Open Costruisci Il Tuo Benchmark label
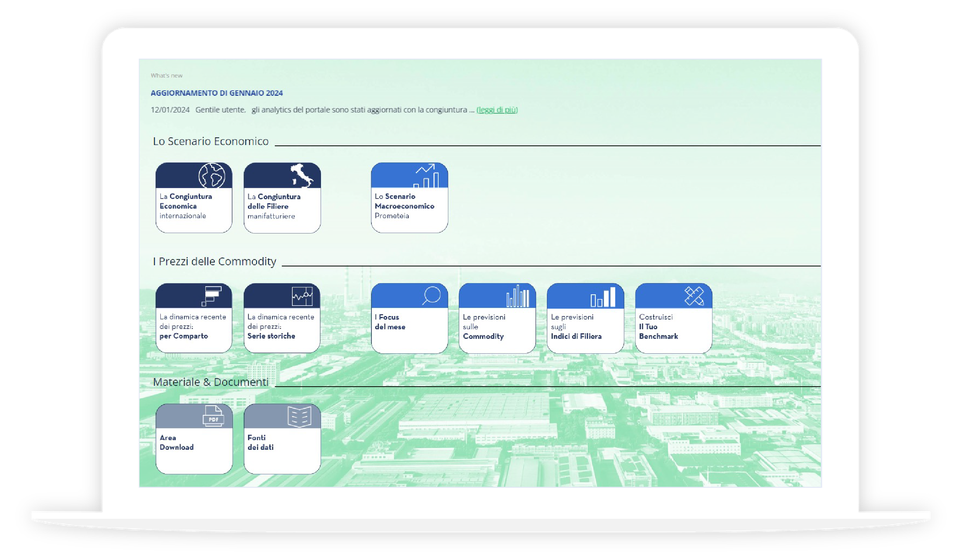The width and height of the screenshot is (963, 560). (x=658, y=327)
